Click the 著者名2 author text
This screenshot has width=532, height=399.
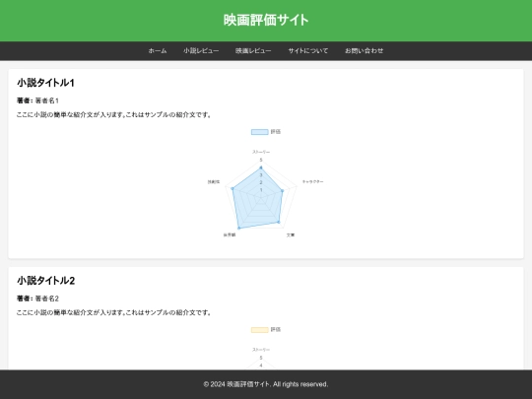(47, 299)
